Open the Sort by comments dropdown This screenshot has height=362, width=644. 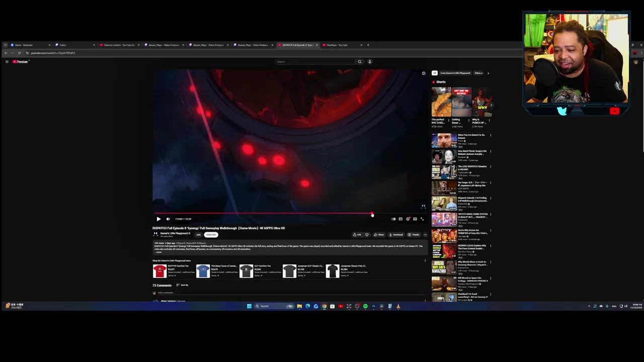click(x=182, y=285)
